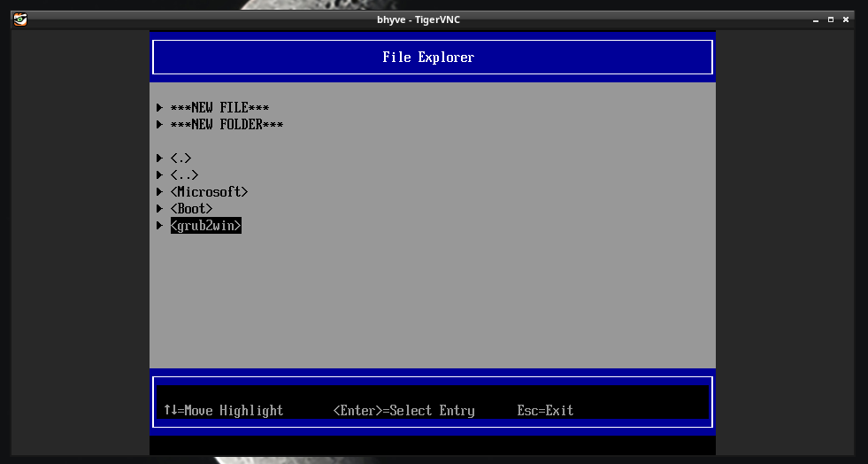Open the <Boot> folder entry

pos(191,209)
